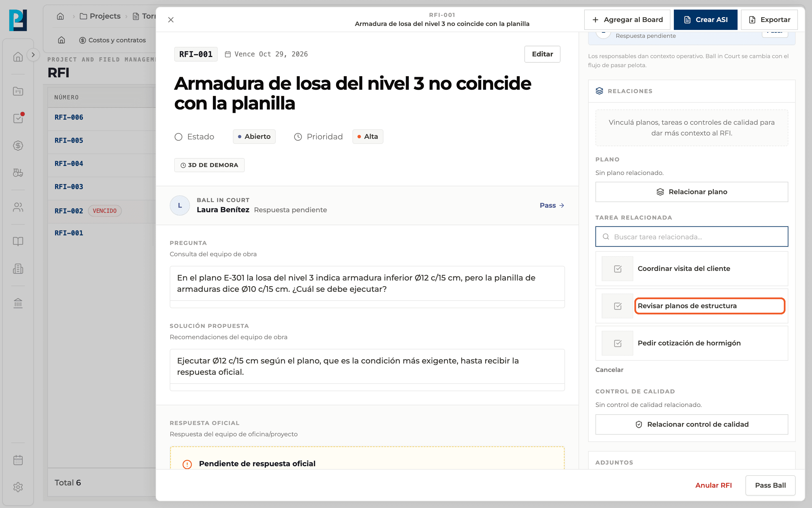Open the home icon in left sidebar
The width and height of the screenshot is (812, 508).
(18, 57)
